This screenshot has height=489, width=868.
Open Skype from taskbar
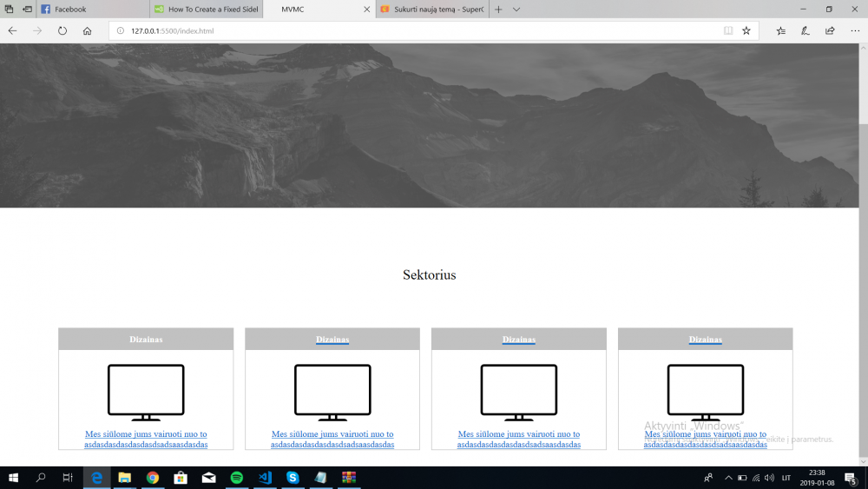click(x=293, y=478)
